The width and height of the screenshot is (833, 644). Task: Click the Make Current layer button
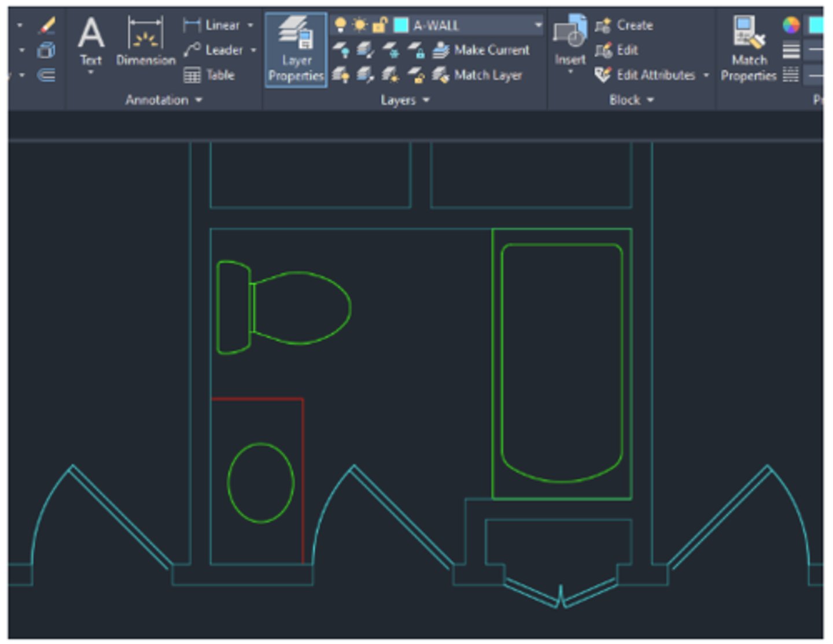click(x=481, y=50)
